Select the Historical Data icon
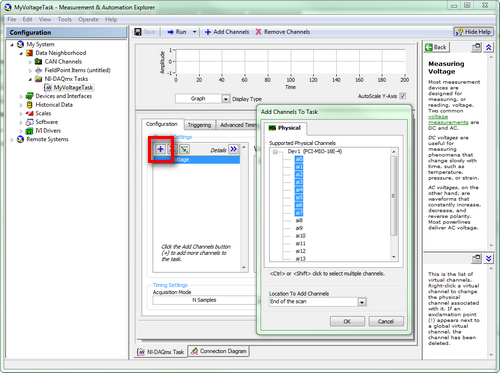This screenshot has height=373, width=500. [30, 105]
